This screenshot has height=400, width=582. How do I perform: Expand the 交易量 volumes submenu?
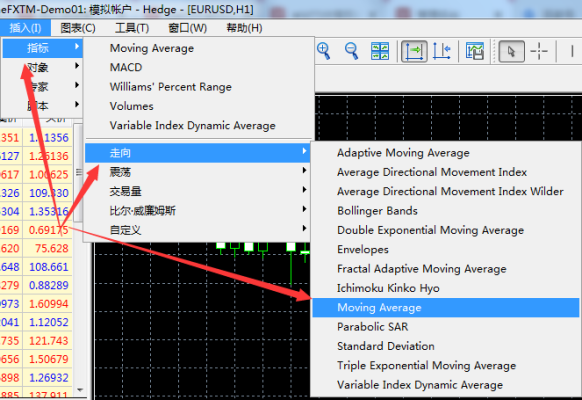tap(197, 191)
